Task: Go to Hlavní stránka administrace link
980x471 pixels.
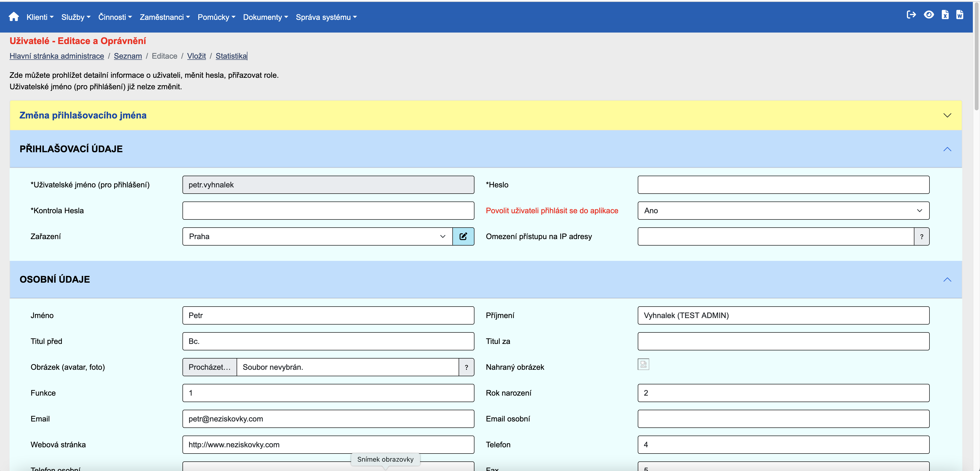Action: (57, 56)
